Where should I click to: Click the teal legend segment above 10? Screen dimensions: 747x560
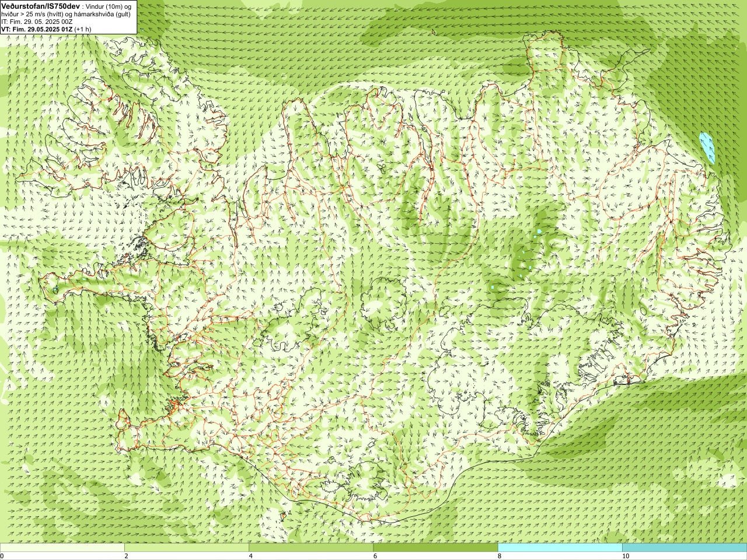tap(685, 548)
